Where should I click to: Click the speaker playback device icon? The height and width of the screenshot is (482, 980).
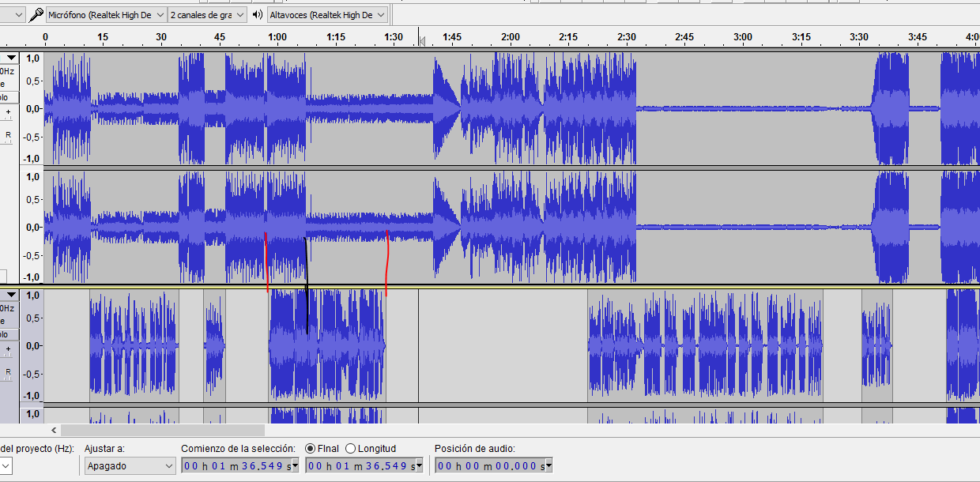(258, 15)
